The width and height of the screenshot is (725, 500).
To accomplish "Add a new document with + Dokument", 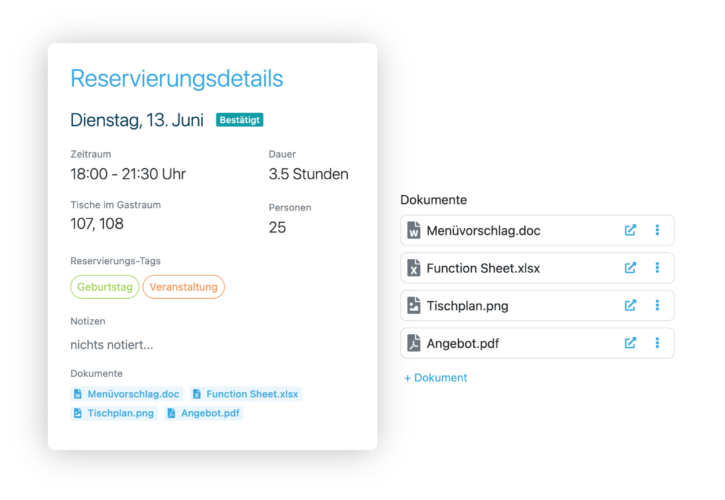I will pos(435,378).
